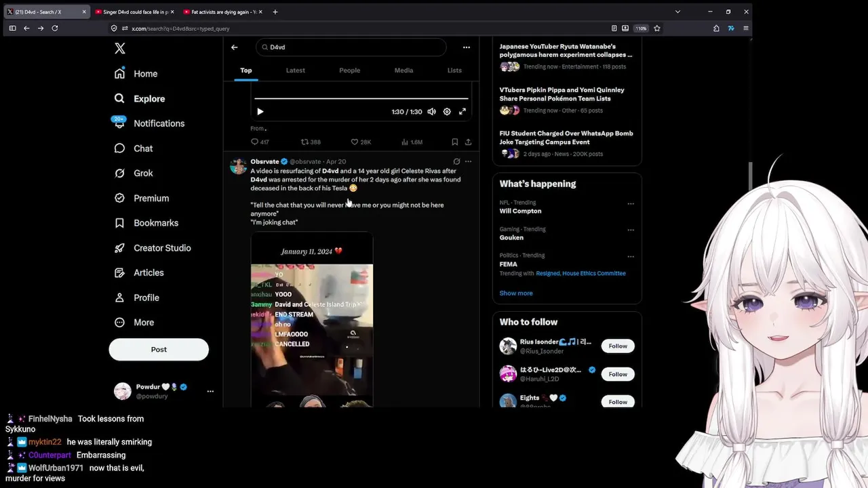Screen dimensions: 868x488
Task: Like the post with 28K likes
Action: pyautogui.click(x=361, y=142)
